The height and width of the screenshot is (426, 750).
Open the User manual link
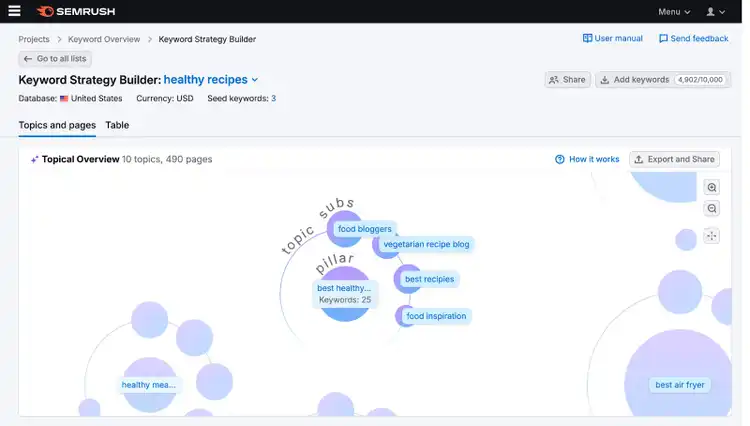click(612, 38)
